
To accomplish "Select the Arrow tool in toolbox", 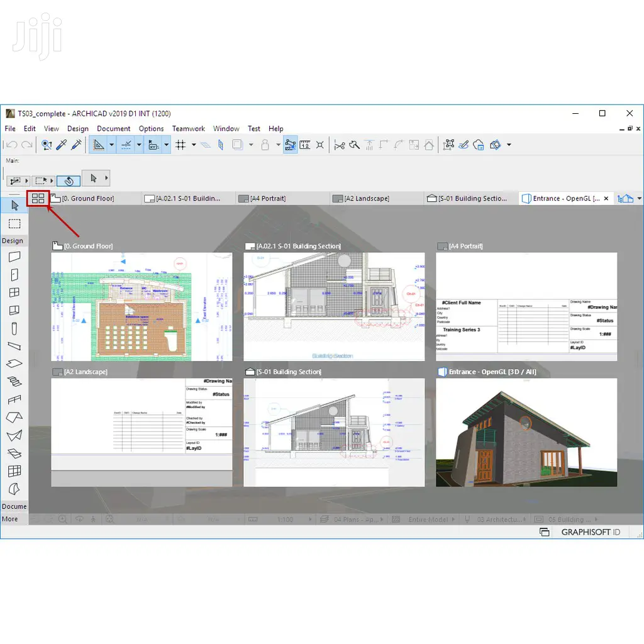I will (x=14, y=206).
